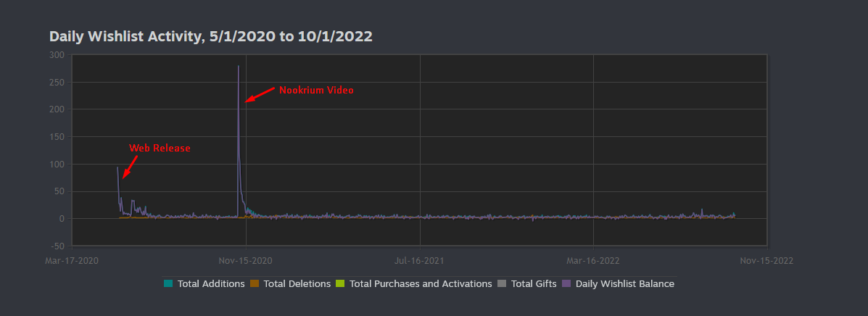
Task: Click the green Purchases and Activations swatch
Action: [x=340, y=284]
